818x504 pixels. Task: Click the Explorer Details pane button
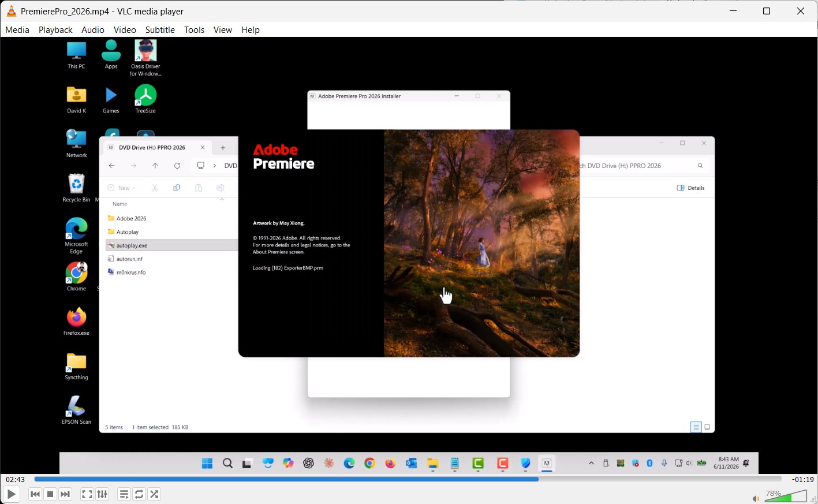click(x=690, y=188)
